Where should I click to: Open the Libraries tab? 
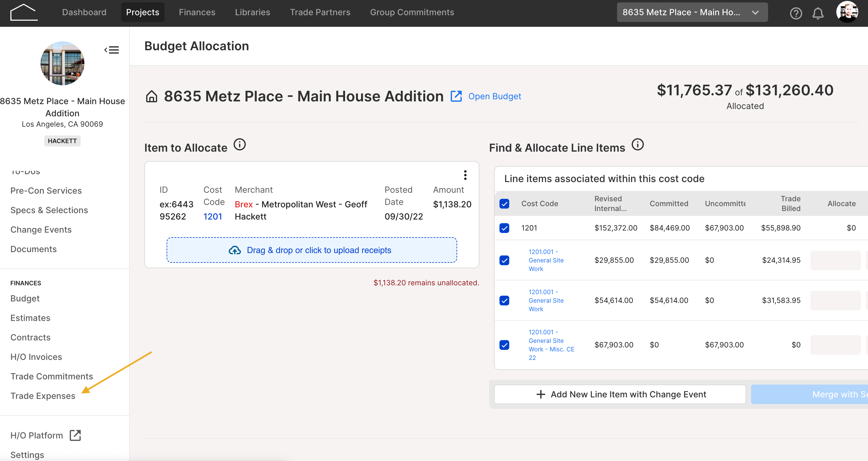[252, 12]
